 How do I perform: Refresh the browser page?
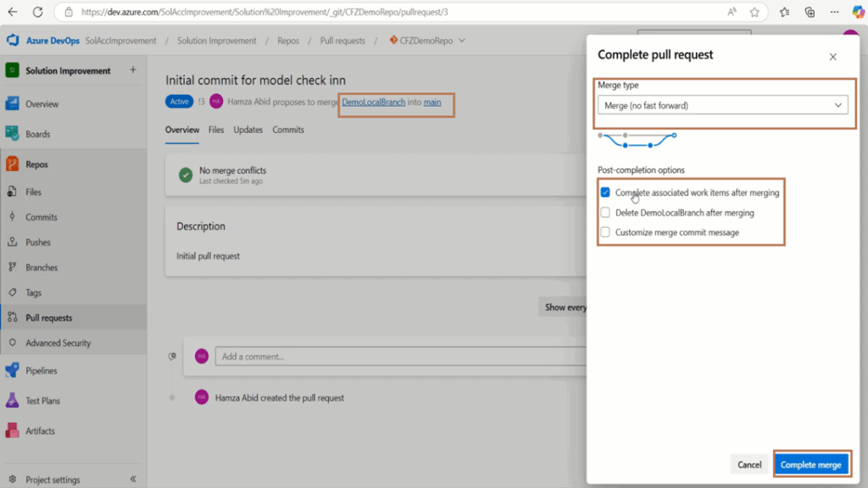[x=37, y=12]
